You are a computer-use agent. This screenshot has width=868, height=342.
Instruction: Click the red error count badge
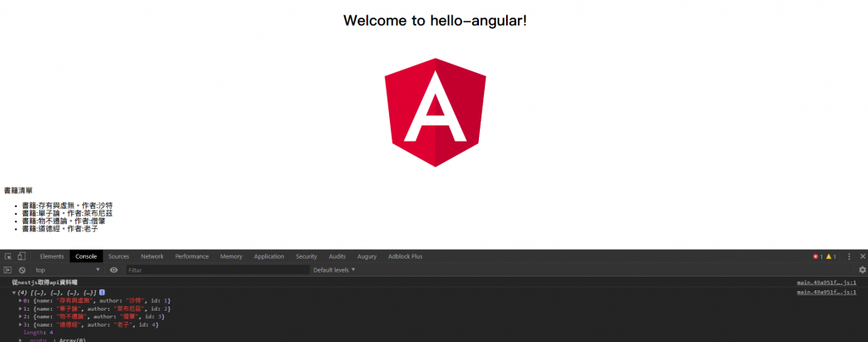pyautogui.click(x=818, y=256)
